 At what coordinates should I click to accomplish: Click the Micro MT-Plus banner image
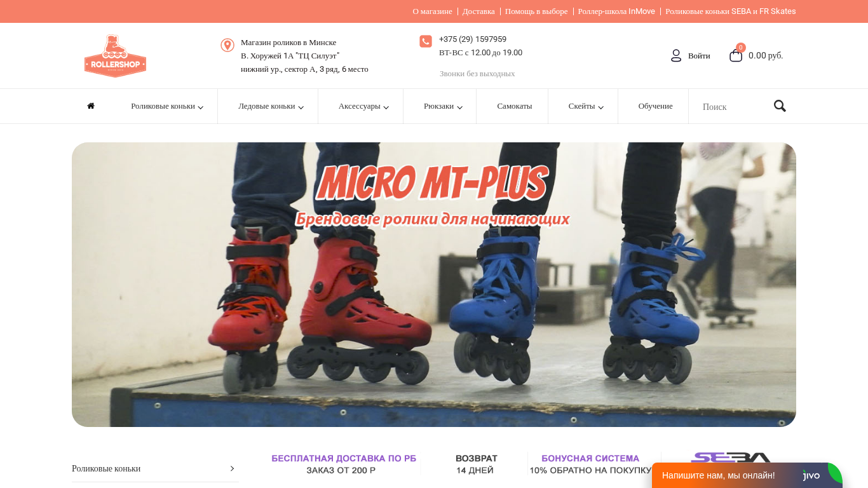point(434,285)
